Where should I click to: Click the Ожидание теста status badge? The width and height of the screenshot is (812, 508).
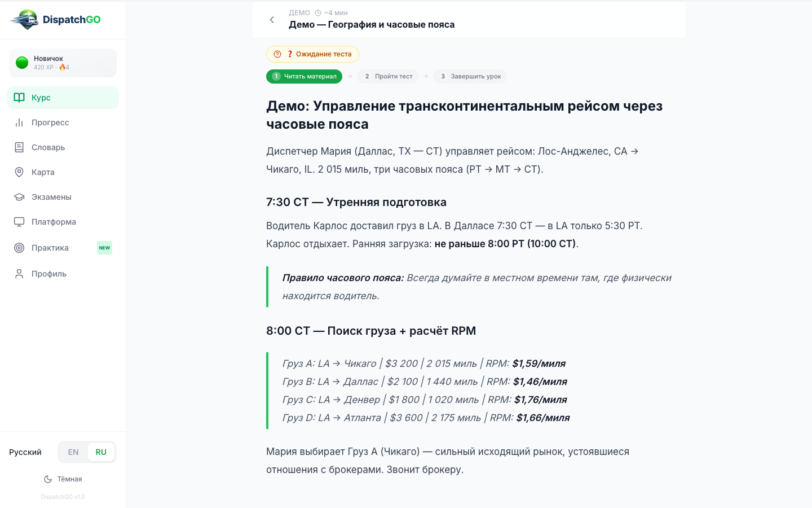[312, 54]
